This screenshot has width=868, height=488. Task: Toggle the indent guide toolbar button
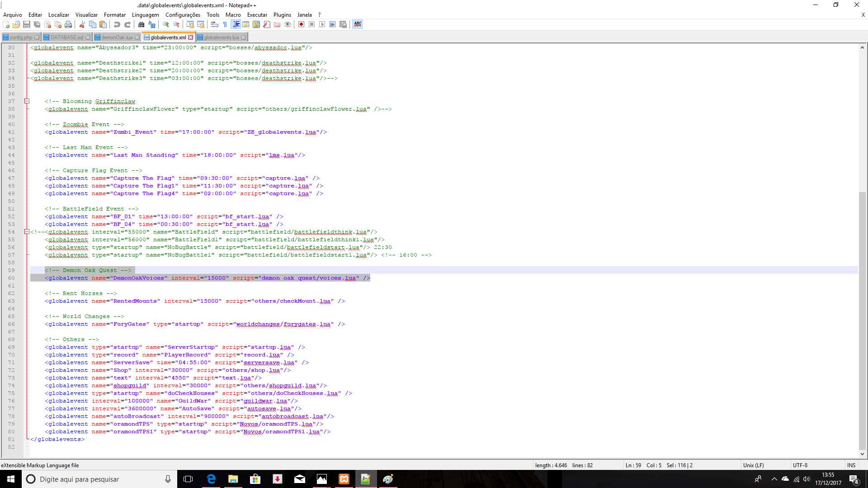pyautogui.click(x=236, y=24)
